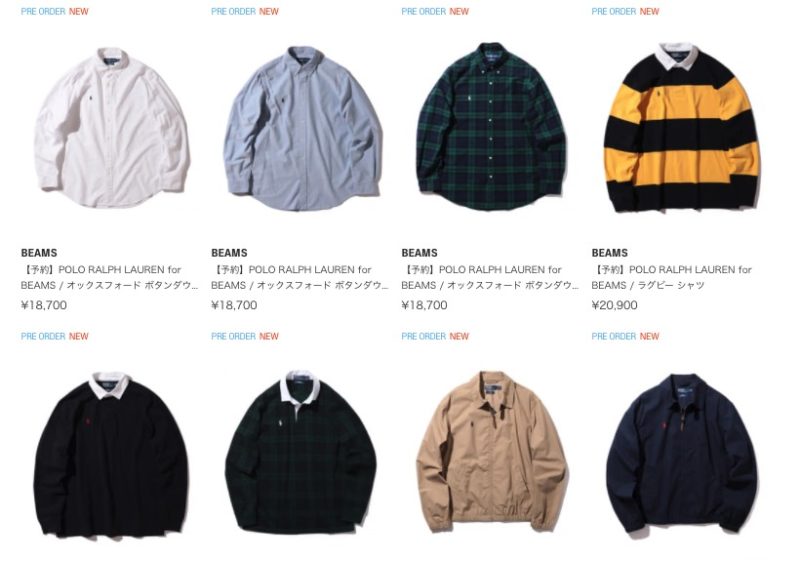Click BEAMS brand above the striped rugby listing
The height and width of the screenshot is (562, 800).
tap(610, 253)
